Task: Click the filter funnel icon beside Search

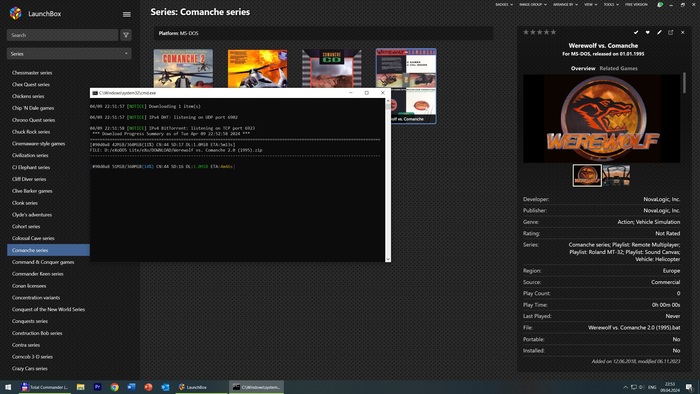Action: [126, 35]
